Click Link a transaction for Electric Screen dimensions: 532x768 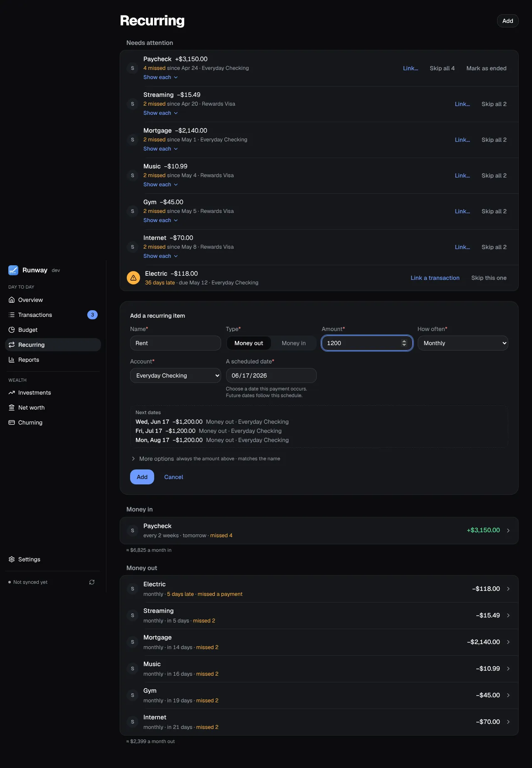click(x=435, y=278)
